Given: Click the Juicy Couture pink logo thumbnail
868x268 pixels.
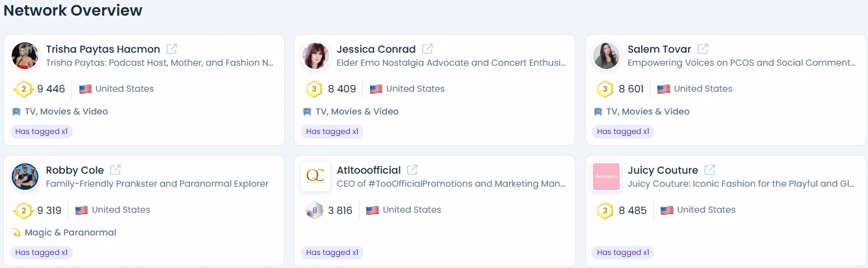Looking at the screenshot, I should [606, 177].
